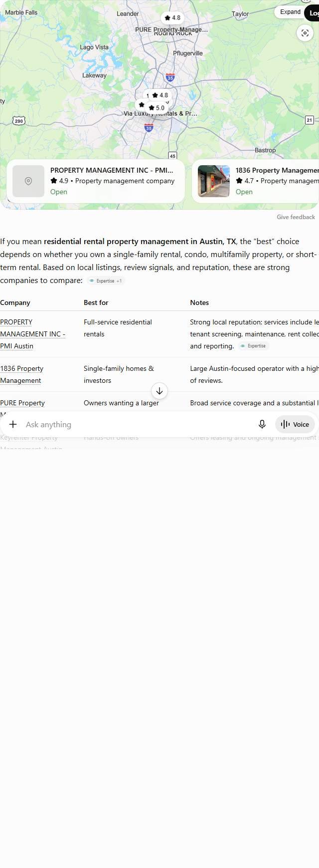Open the Expertise +1 source chip
The image size is (319, 868).
tap(106, 281)
